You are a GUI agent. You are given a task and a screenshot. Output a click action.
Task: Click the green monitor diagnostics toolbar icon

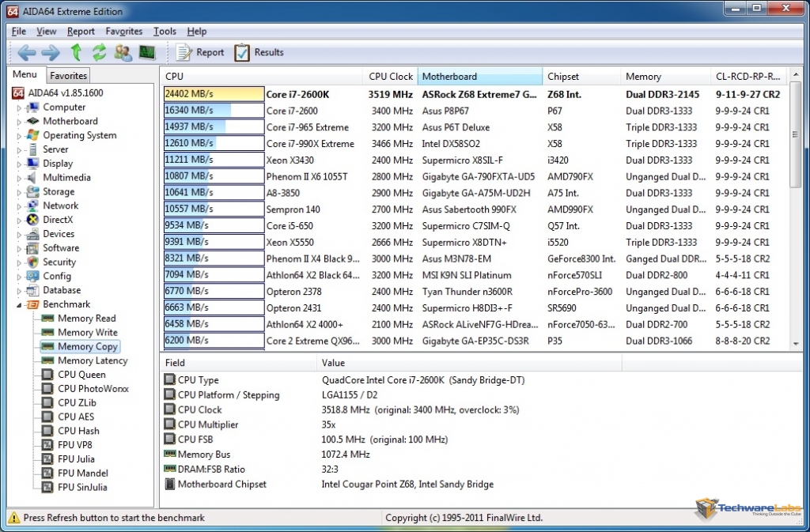pos(147,52)
